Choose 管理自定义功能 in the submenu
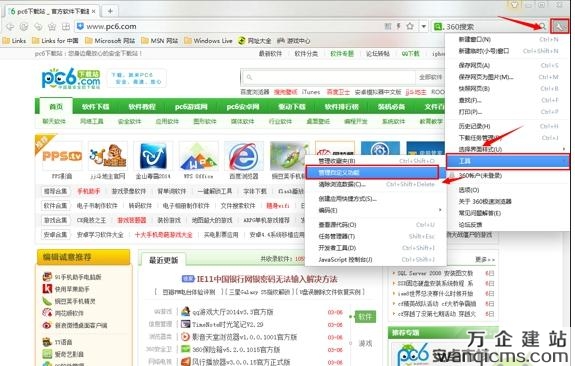Image resolution: width=575 pixels, height=366 pixels. (372, 172)
